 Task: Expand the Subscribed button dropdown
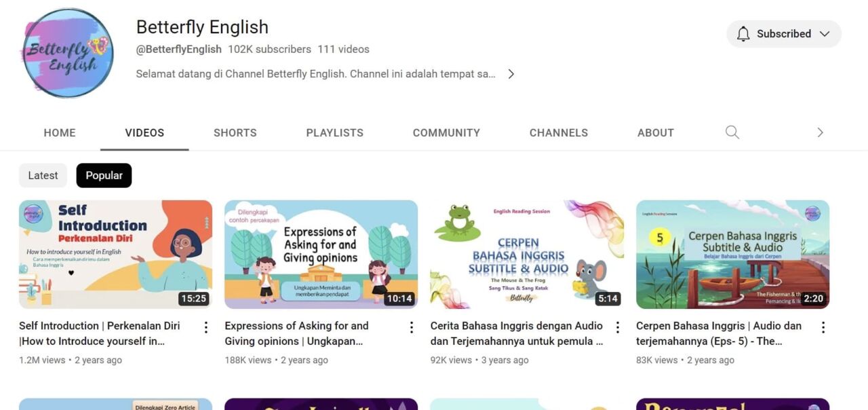tap(823, 33)
